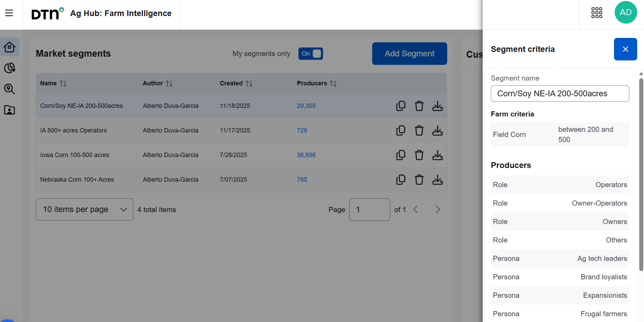Download the Nebraska Corn 100+ Acres segment
This screenshot has width=644, height=322.
pyautogui.click(x=437, y=180)
